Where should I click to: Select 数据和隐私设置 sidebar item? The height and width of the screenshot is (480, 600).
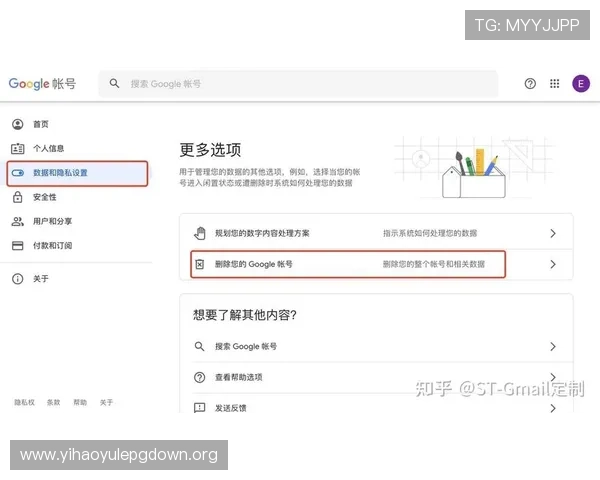click(x=77, y=173)
